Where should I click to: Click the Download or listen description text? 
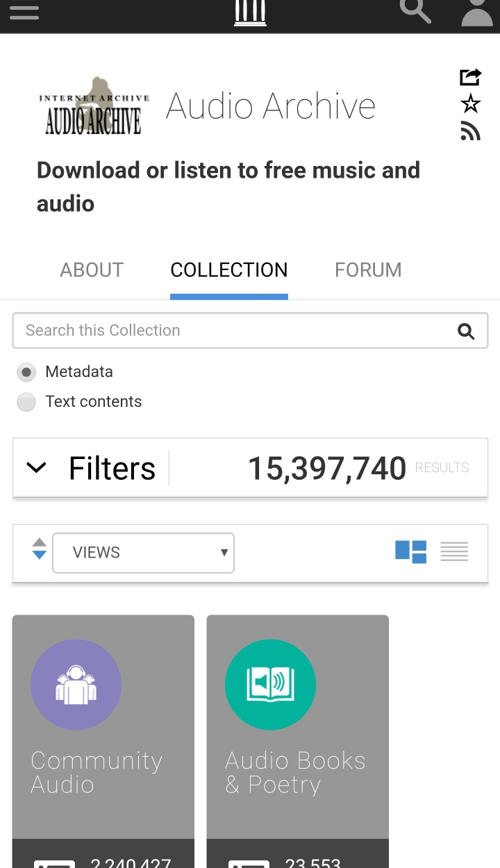tap(228, 187)
